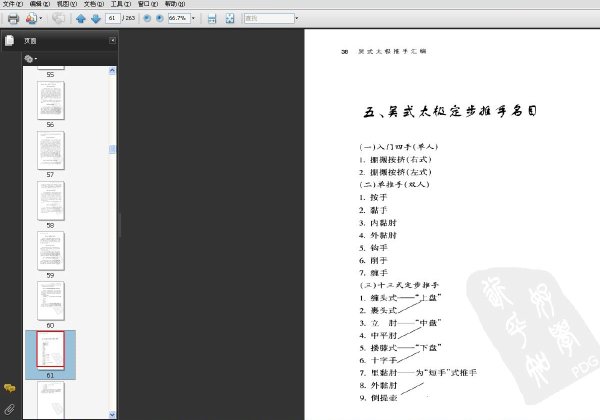Click the text line (一)入门四手(单人)
Screen dimensions: 600x420
point(398,147)
